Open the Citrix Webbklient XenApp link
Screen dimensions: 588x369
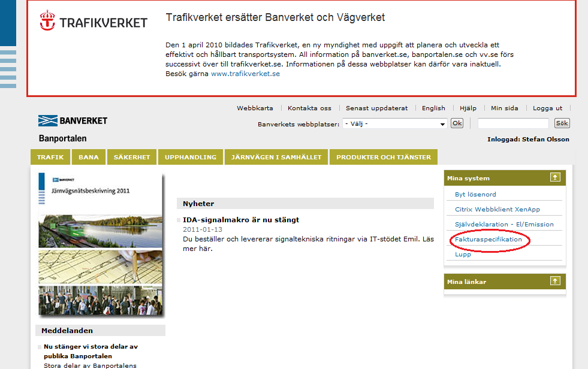pyautogui.click(x=497, y=209)
